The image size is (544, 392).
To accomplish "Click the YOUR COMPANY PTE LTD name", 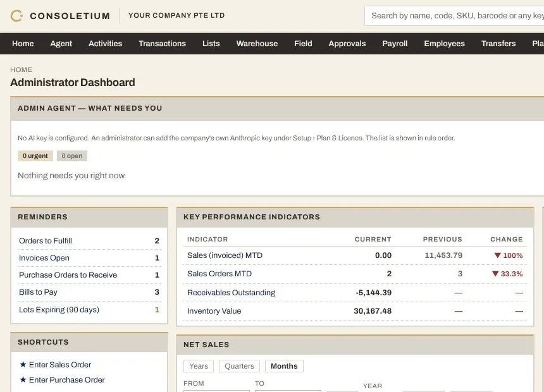I will tap(176, 15).
